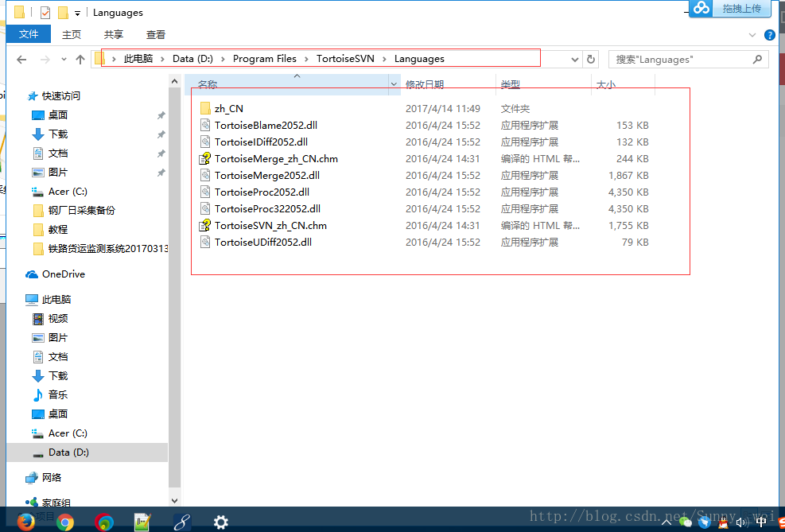Click the 1,867 KB size cell

628,176
